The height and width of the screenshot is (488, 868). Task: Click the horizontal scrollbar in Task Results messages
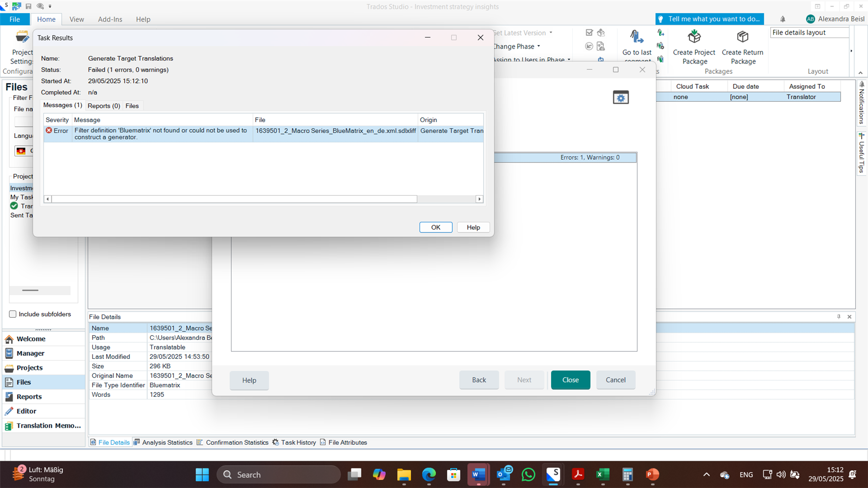click(x=234, y=199)
